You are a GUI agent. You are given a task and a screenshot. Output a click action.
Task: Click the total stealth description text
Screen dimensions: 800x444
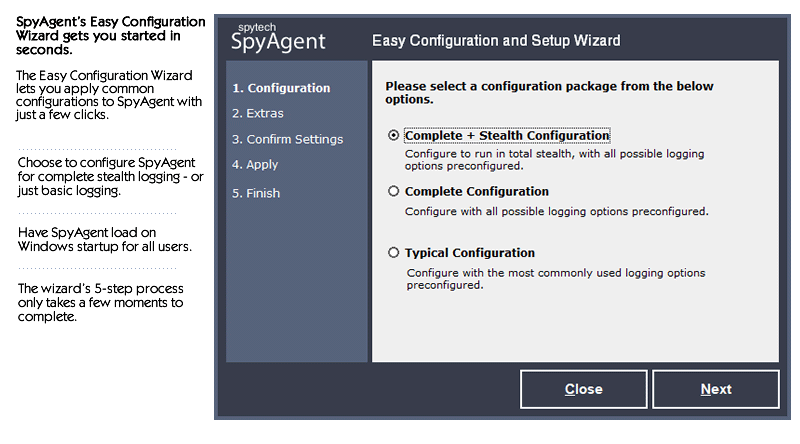pyautogui.click(x=555, y=160)
